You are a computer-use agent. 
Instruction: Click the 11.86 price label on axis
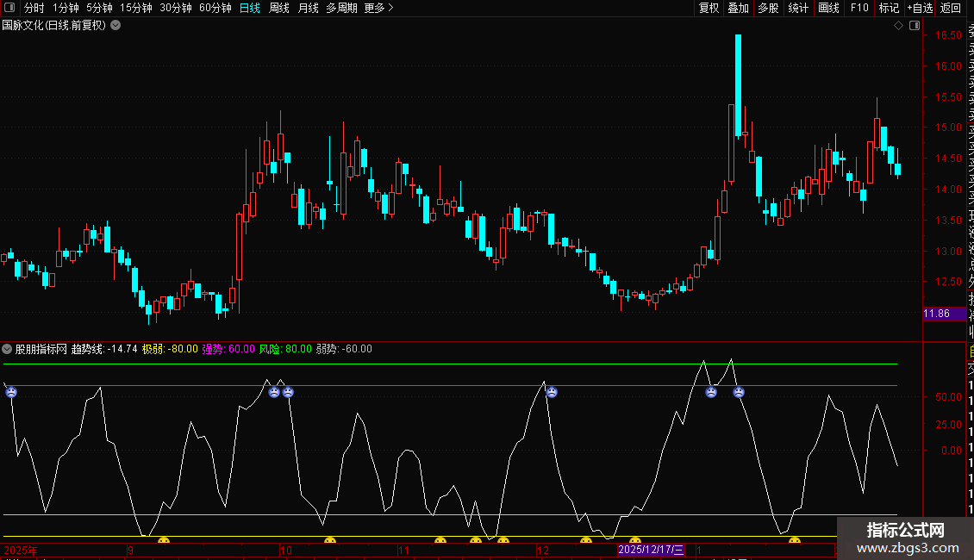coord(937,314)
